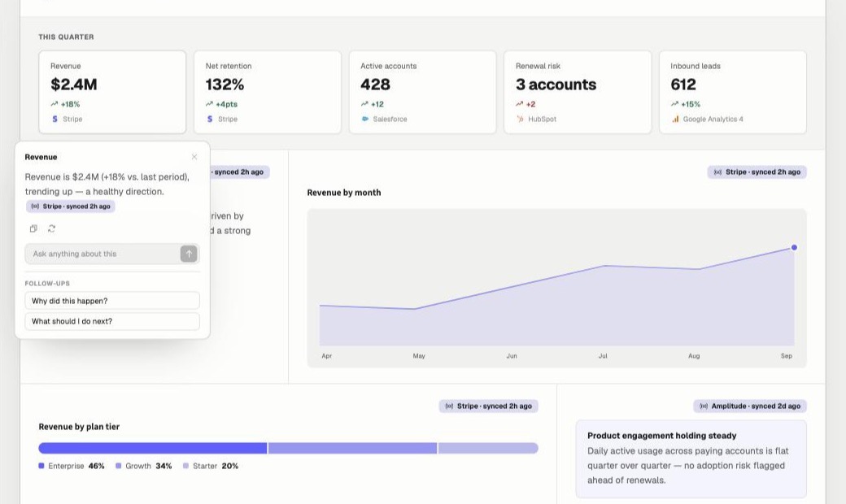
Task: Click the 'THIS QUARTER' section label
Action: point(66,37)
